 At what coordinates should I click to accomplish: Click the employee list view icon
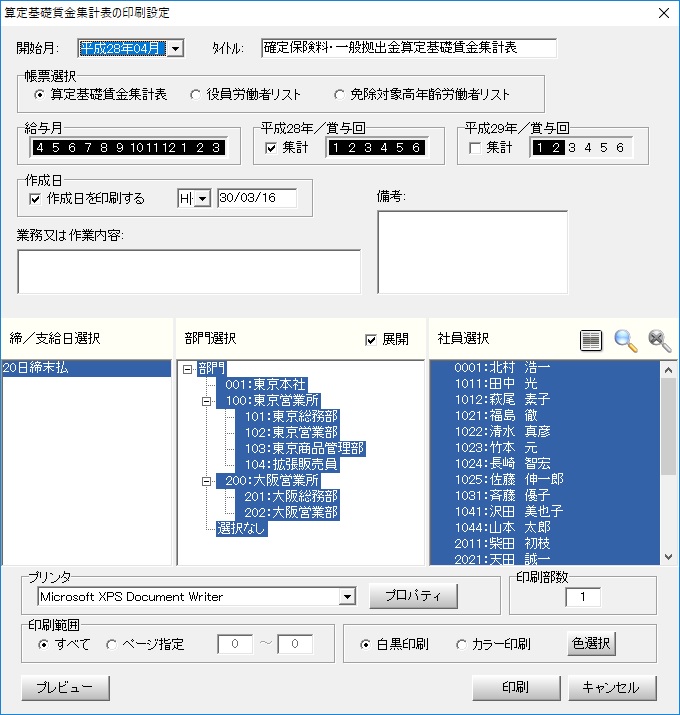591,340
